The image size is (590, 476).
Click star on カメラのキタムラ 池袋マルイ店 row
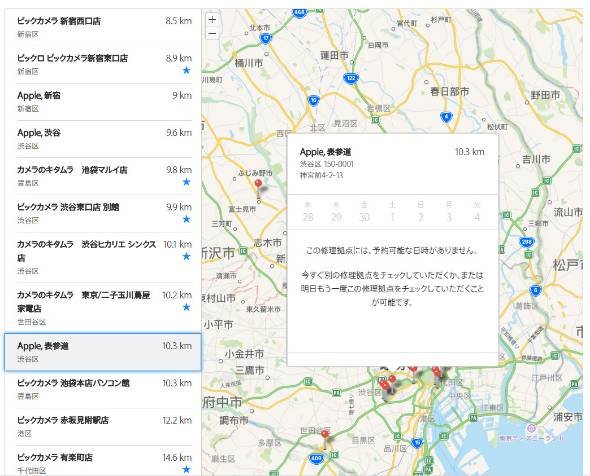pos(186,182)
